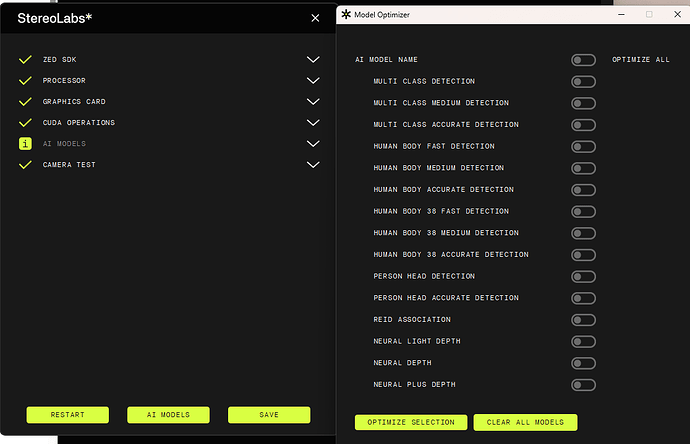Click the Optimize All label text

coord(641,59)
